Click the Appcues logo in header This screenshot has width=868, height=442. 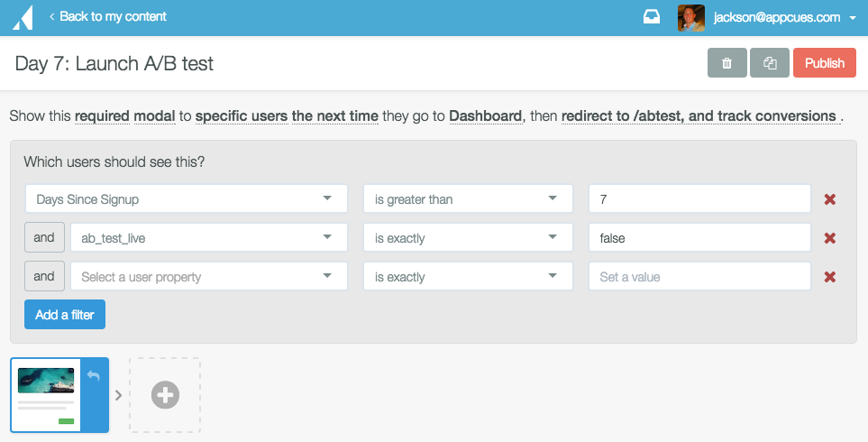pos(22,17)
